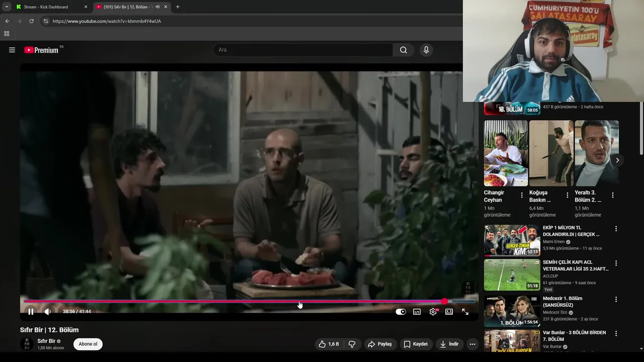Save the video with Kaydet

416,344
